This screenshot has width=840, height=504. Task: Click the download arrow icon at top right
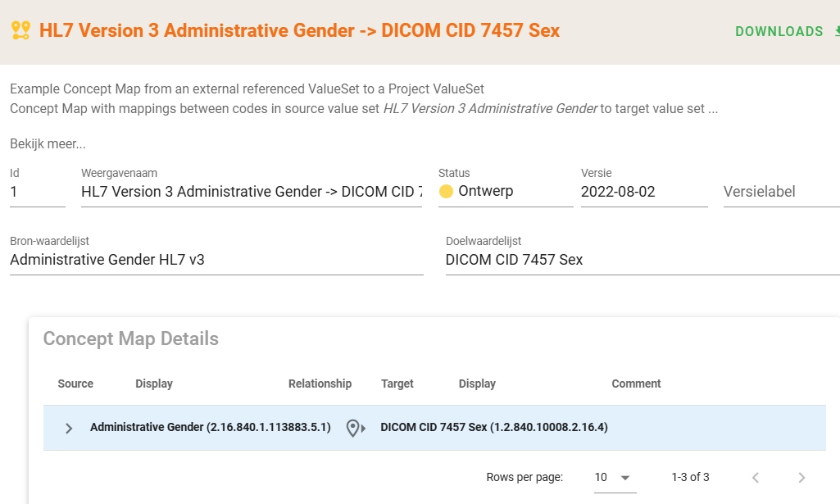[x=836, y=31]
